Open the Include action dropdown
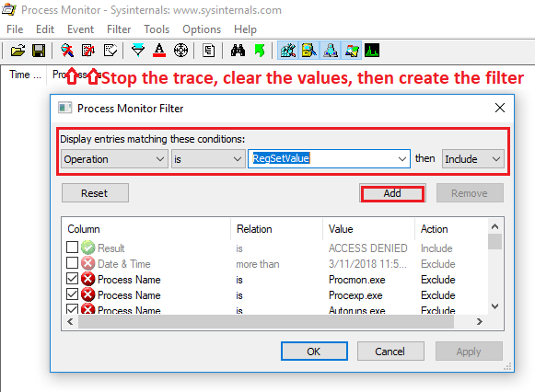The height and width of the screenshot is (392, 535). 473,159
